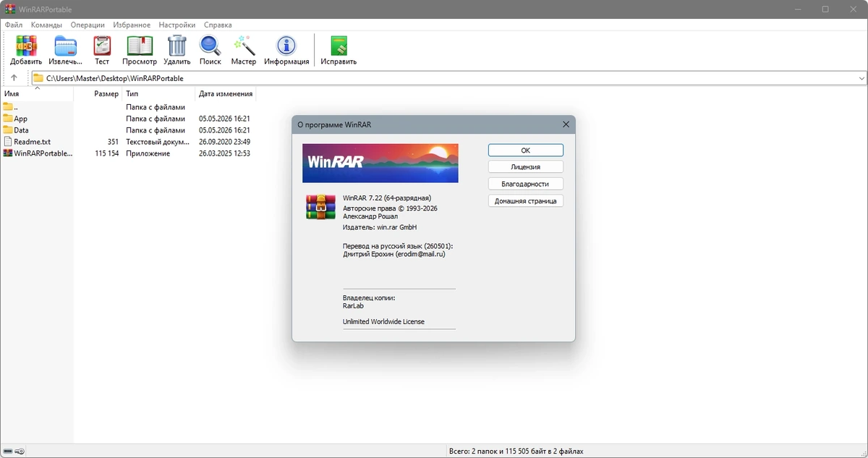Click WinRAR 7.22 (64-разрядная) version text
Screen dimensions: 868x458
[x=387, y=198]
